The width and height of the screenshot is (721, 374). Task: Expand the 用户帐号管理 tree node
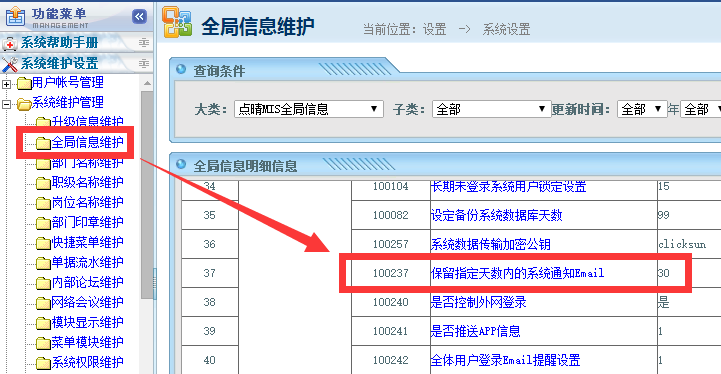[6, 84]
